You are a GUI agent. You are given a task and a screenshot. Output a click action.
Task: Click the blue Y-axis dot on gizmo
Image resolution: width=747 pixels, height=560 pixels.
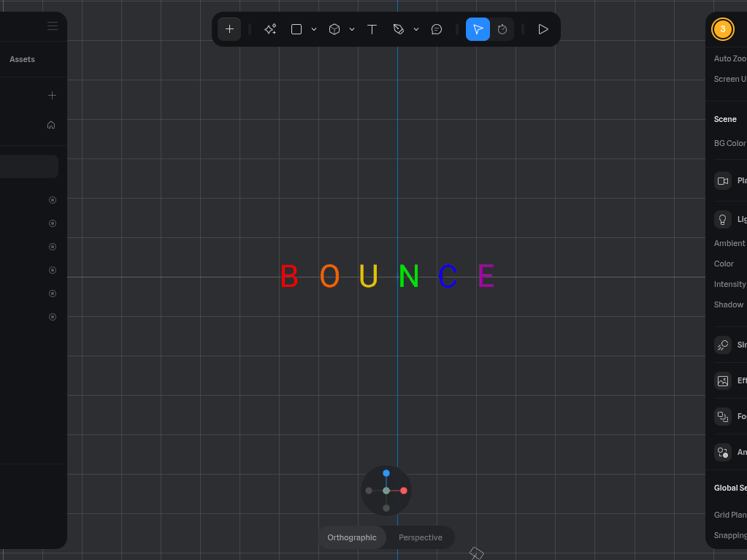pos(386,473)
